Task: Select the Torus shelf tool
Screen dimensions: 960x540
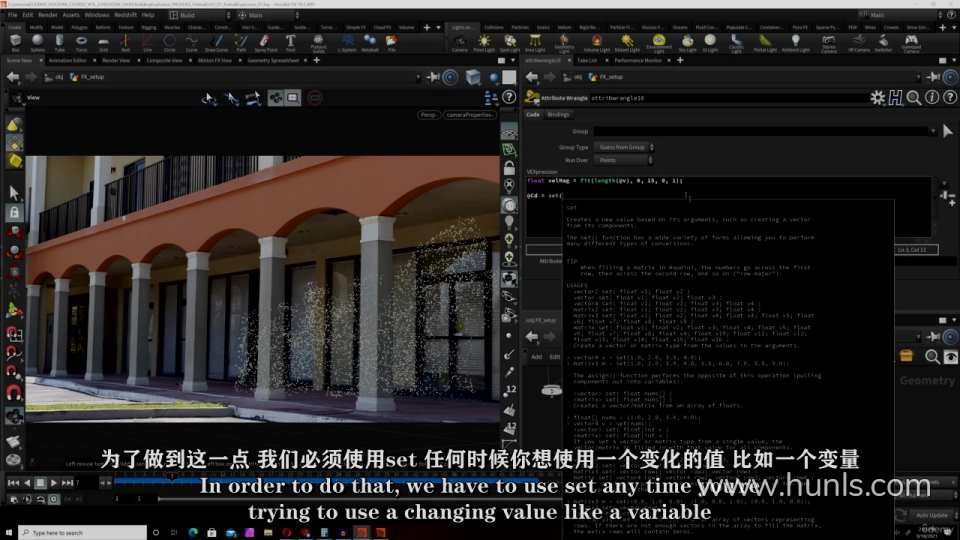Action: 81,42
